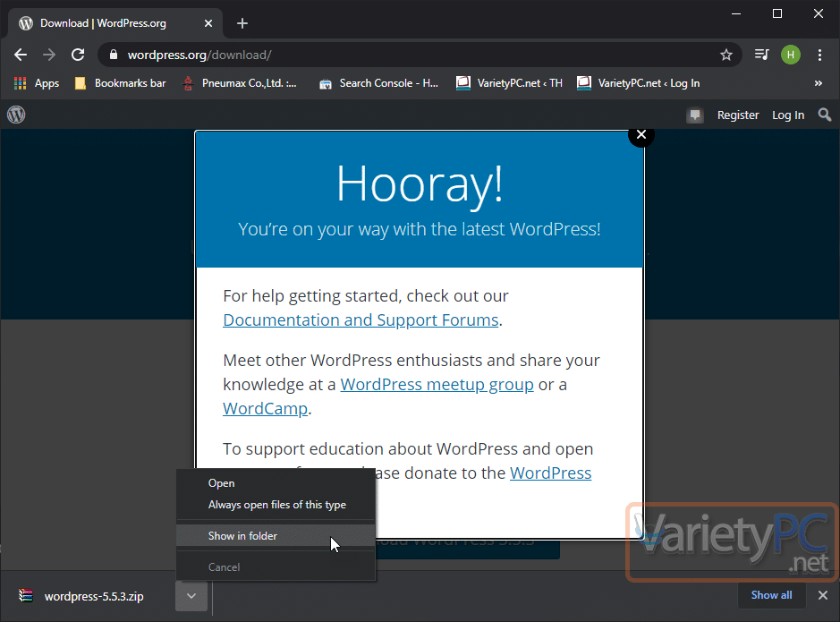Close the downloads bar

823,595
